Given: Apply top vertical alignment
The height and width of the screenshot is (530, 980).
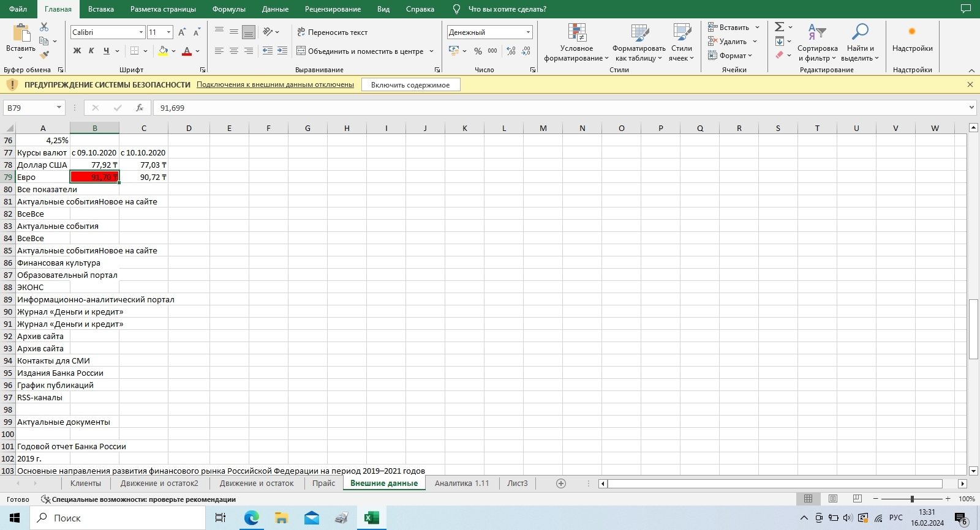Looking at the screenshot, I should [219, 32].
